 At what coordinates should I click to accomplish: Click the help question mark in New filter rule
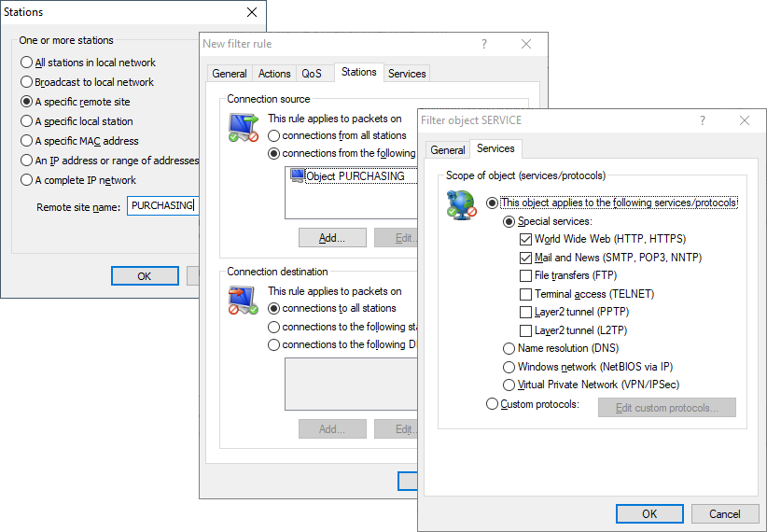pos(483,44)
